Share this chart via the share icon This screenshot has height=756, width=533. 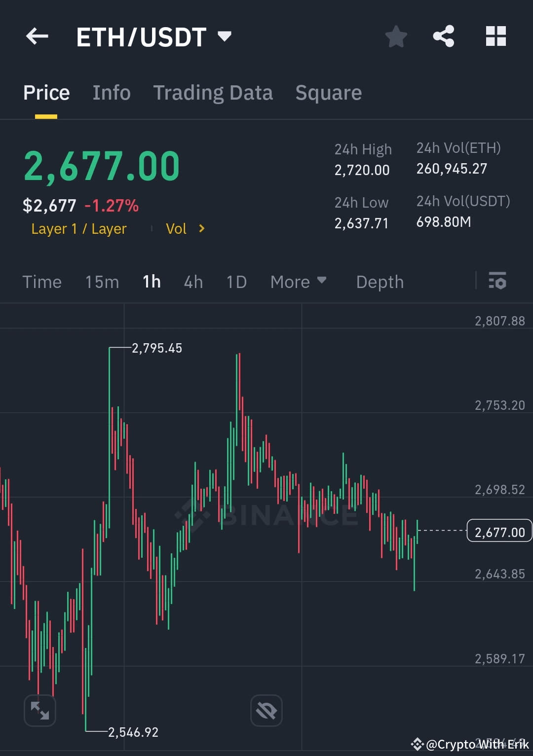(x=444, y=36)
